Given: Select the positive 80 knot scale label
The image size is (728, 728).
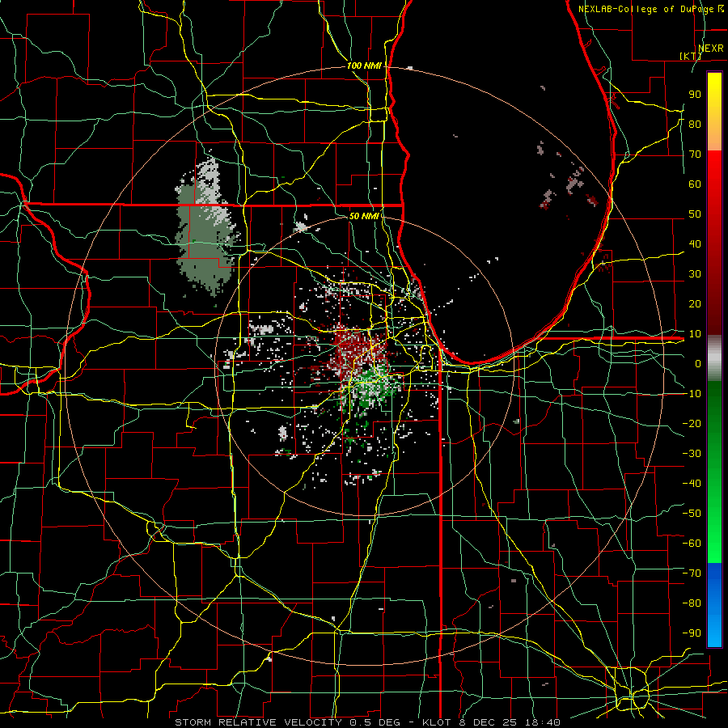Looking at the screenshot, I should pyautogui.click(x=695, y=124).
